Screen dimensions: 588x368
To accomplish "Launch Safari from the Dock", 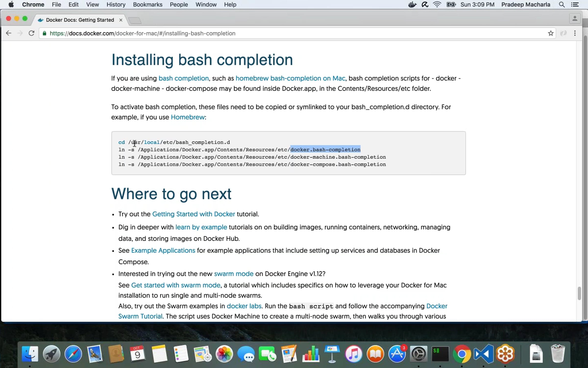I will (x=73, y=354).
